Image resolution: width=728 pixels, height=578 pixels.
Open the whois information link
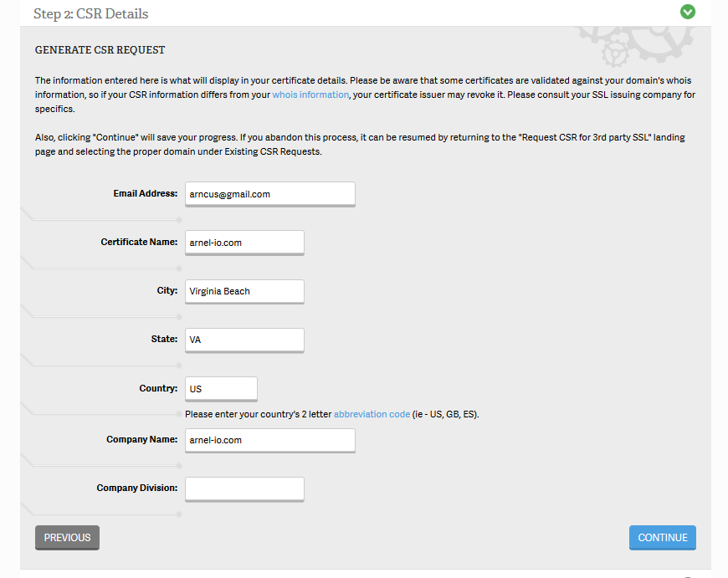click(310, 95)
